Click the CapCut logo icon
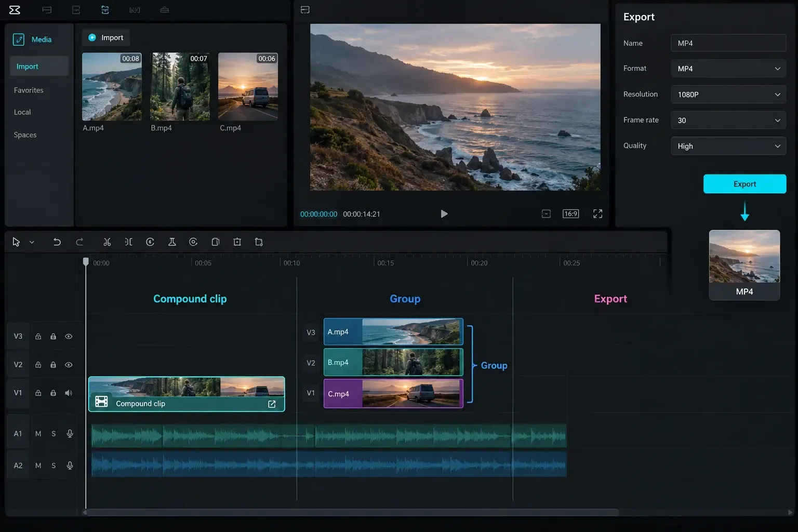 15,10
